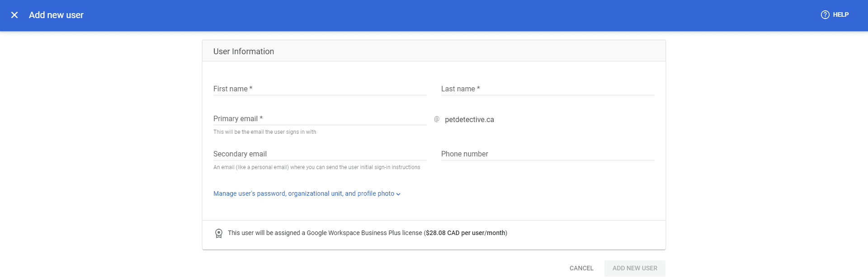Viewport: 868px width, 278px height.
Task: Focus the Last name field
Action: tap(547, 89)
